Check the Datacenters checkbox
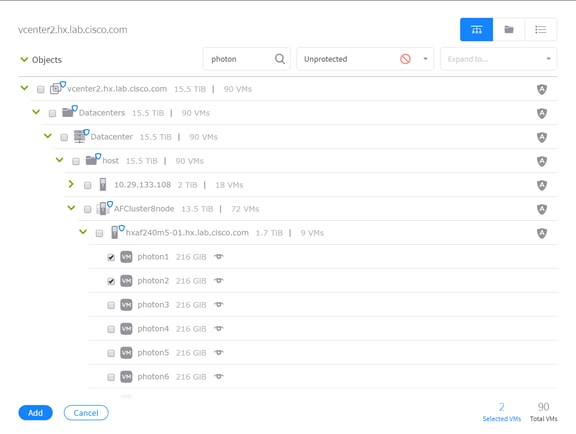Image resolution: width=576 pixels, height=434 pixels. 53,114
